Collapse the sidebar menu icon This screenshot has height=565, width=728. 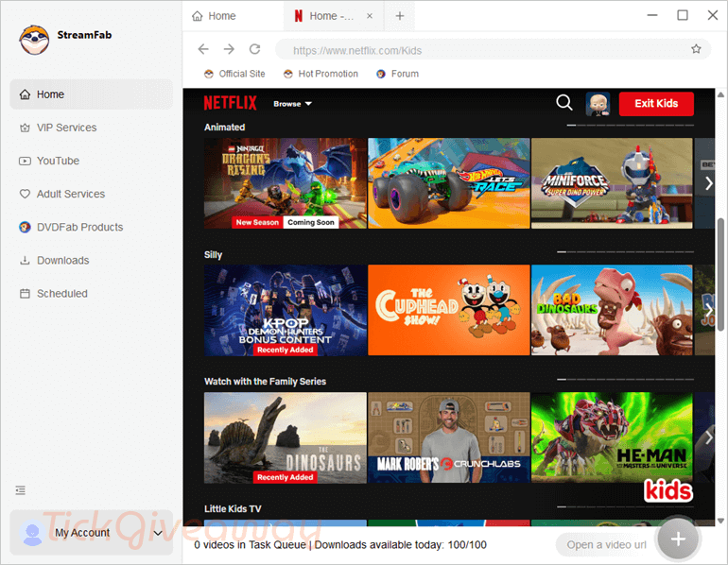[x=21, y=490]
